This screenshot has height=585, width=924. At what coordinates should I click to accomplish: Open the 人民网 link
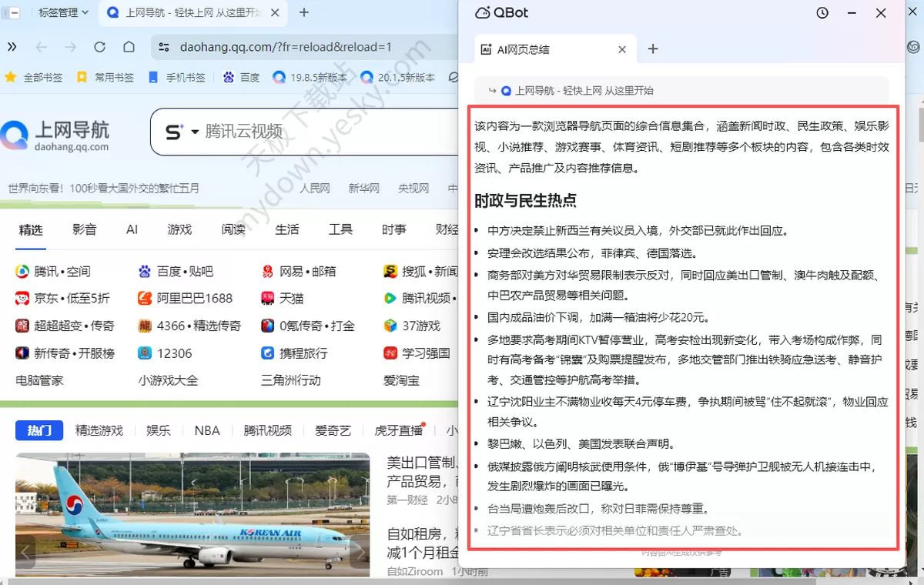(315, 189)
